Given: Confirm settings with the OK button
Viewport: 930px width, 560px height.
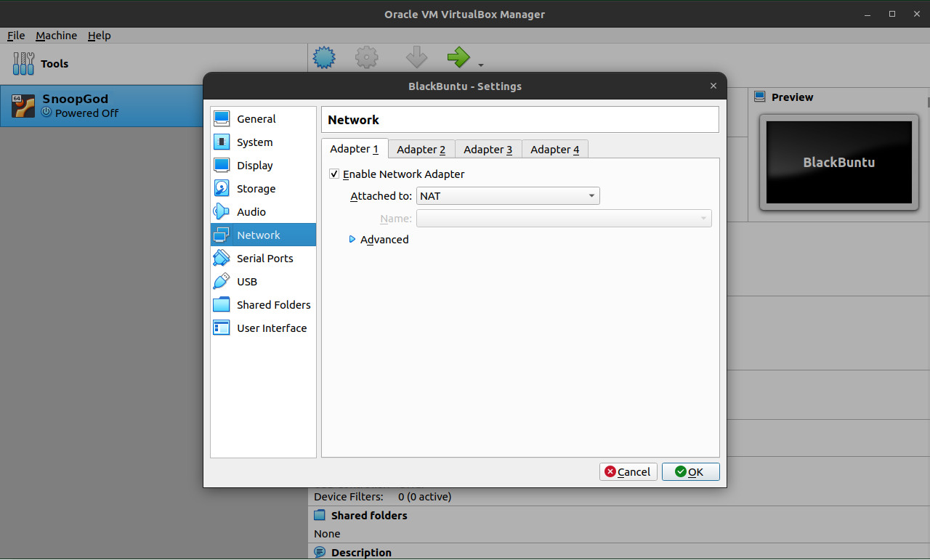Looking at the screenshot, I should pos(691,472).
